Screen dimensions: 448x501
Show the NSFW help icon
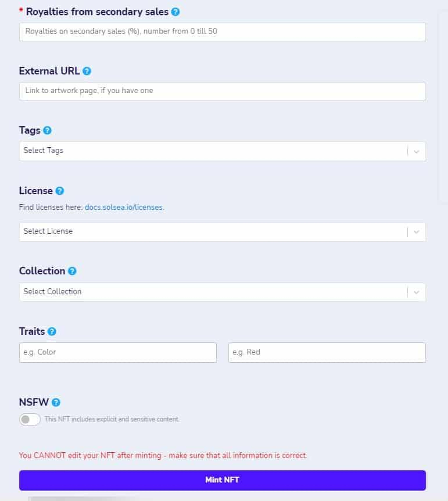coord(56,402)
